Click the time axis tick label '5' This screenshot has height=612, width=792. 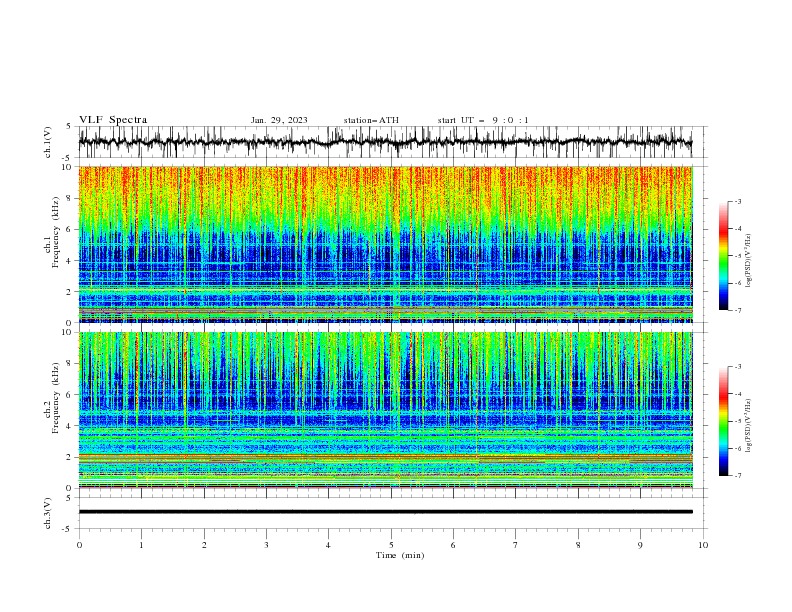pos(391,545)
